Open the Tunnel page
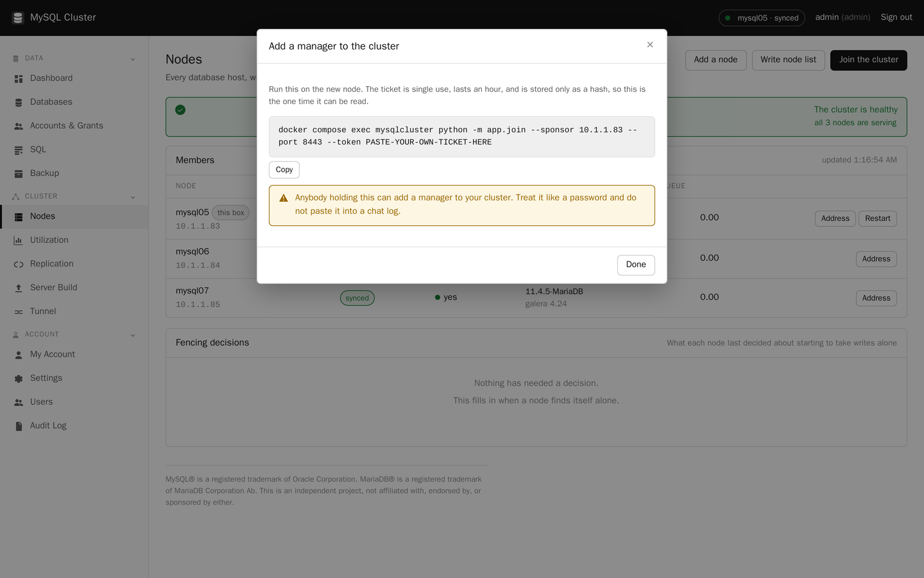Viewport: 924px width, 578px height. click(x=74, y=311)
